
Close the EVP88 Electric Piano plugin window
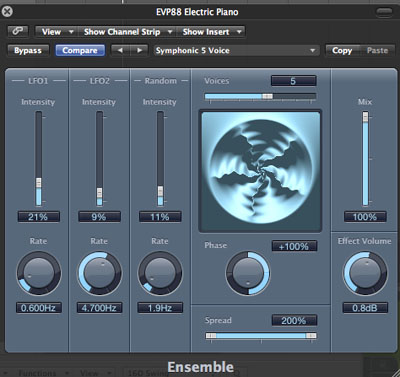pos(7,12)
